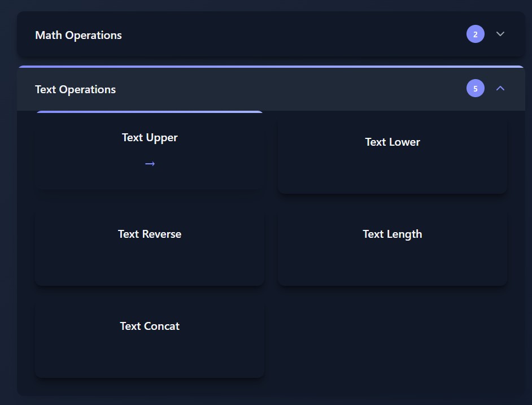
Task: Collapse Text Operations using the up chevron
Action: click(500, 89)
